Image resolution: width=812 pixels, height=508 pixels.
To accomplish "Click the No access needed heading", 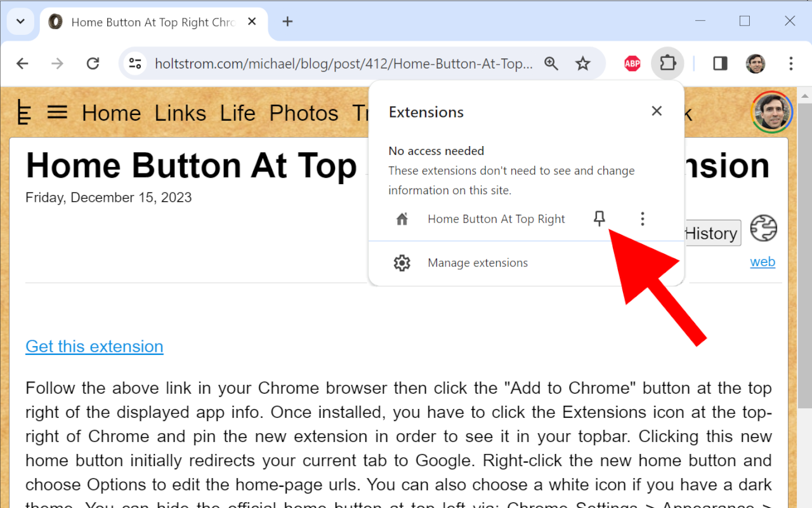I will tap(436, 150).
